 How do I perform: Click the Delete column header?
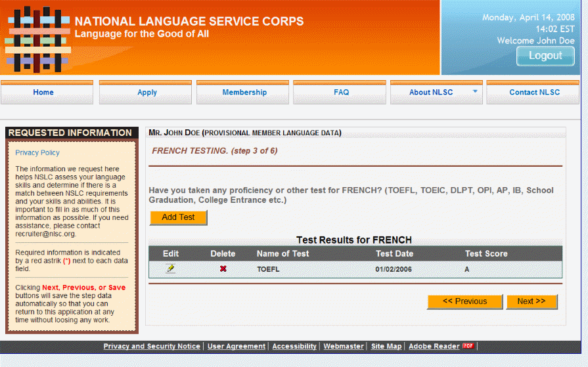[x=223, y=254]
